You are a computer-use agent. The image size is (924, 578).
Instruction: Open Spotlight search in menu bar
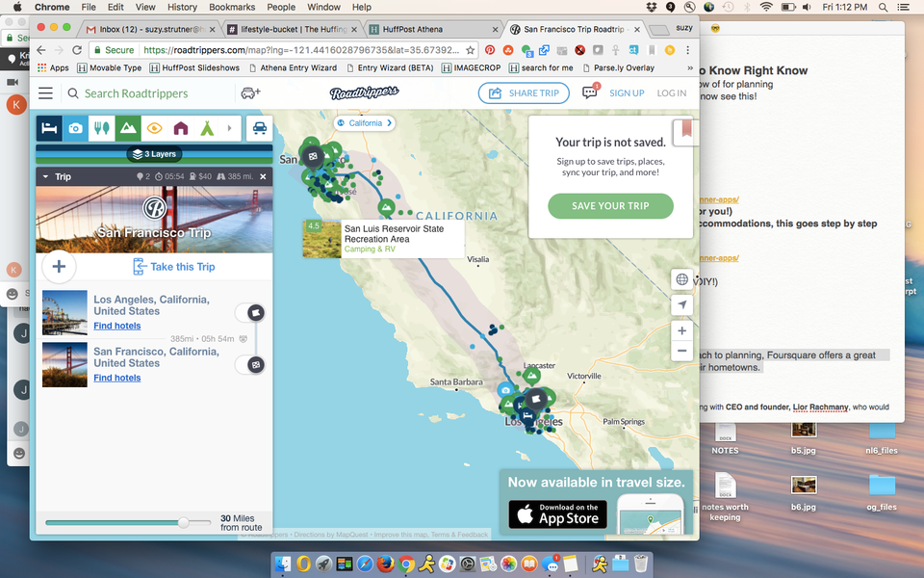[883, 7]
